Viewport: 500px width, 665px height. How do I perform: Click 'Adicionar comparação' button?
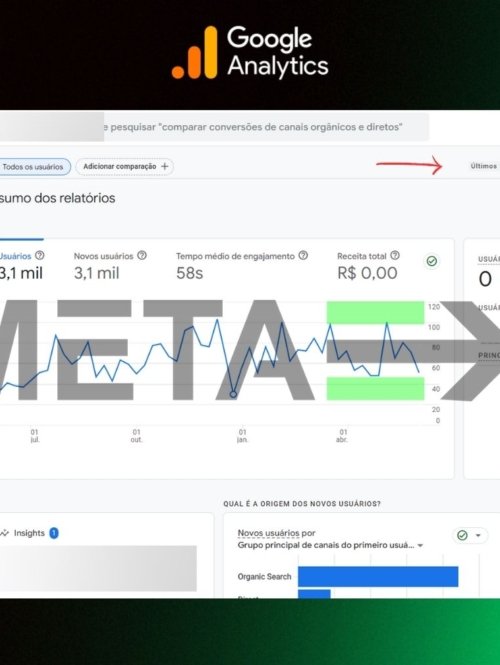pyautogui.click(x=125, y=167)
